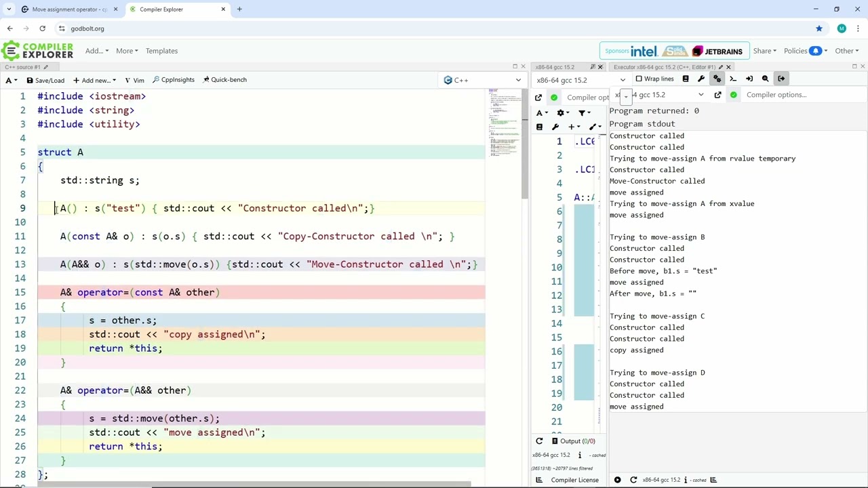Show compiler info icon in compiler pane
The image size is (868, 488).
click(x=580, y=455)
